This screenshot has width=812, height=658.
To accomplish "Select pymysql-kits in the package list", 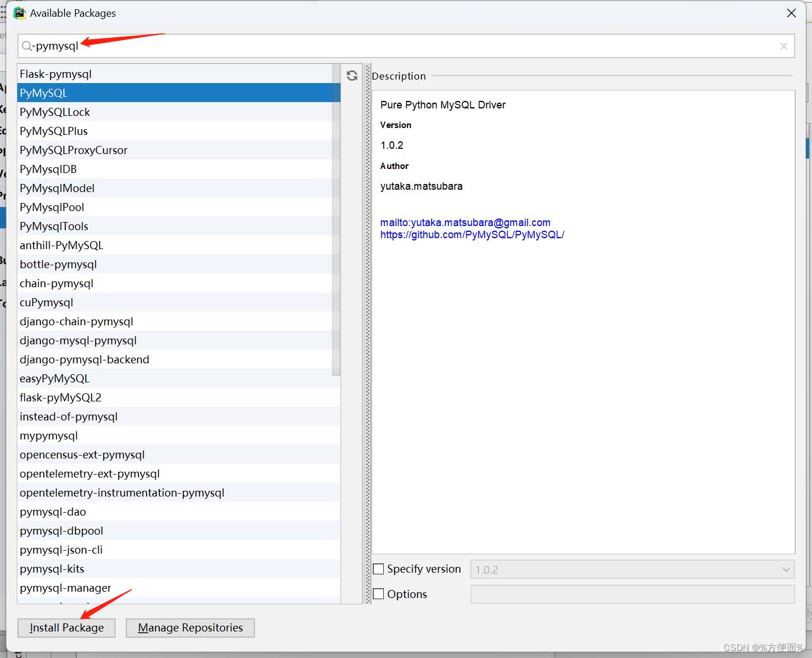I will 179,569.
